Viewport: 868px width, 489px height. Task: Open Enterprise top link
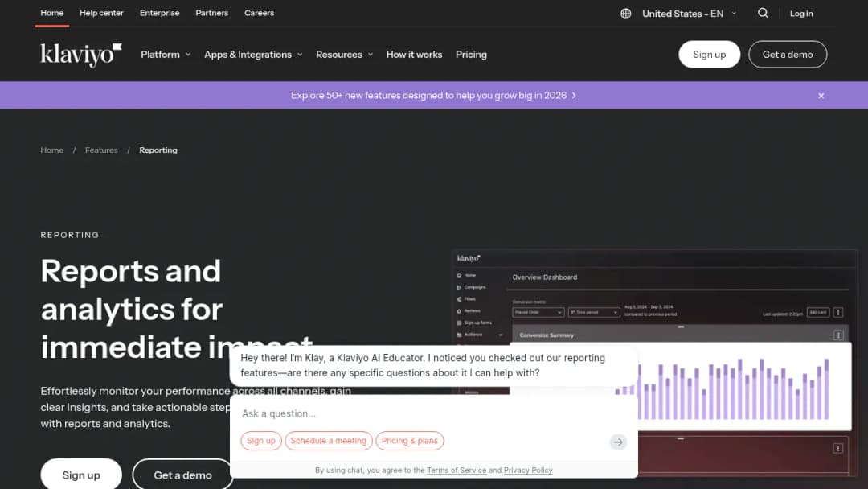159,13
